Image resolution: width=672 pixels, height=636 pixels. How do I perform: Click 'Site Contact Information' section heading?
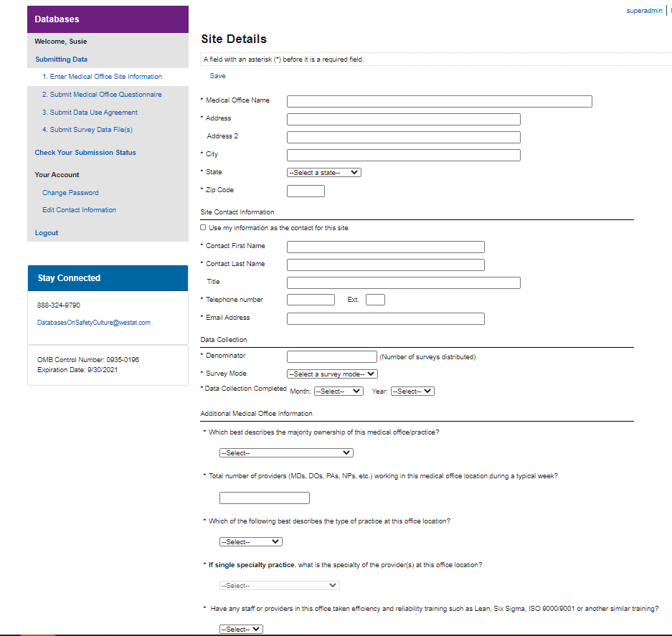[237, 212]
